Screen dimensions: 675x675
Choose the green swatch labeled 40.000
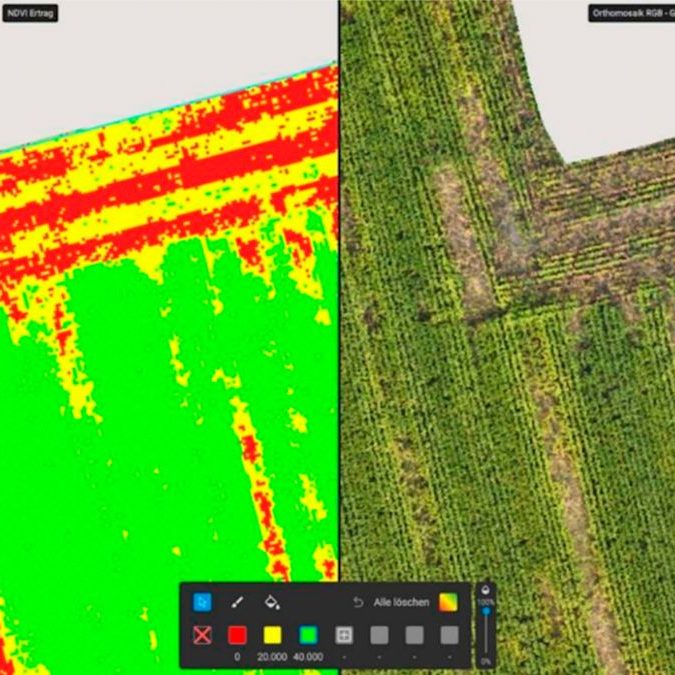(x=308, y=635)
